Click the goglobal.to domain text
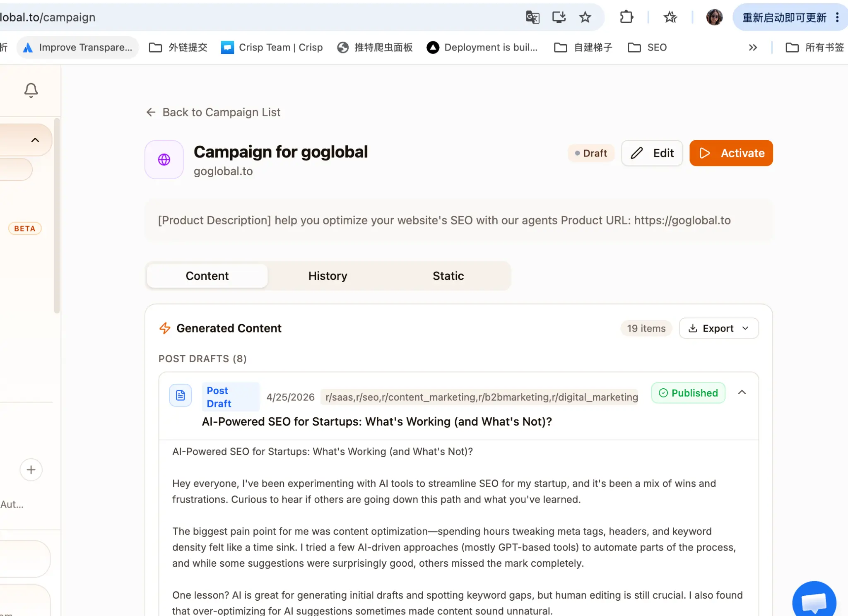This screenshot has width=848, height=616. tap(223, 171)
